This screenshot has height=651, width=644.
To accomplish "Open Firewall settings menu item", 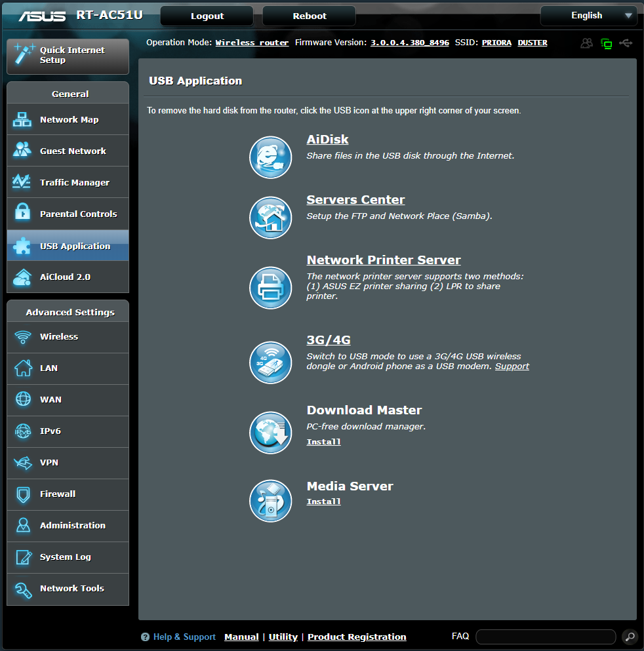I will 68,494.
